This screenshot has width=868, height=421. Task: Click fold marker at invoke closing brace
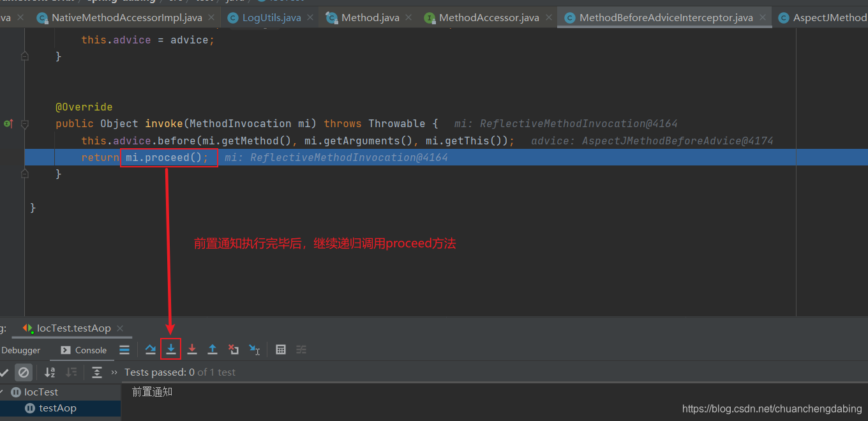(25, 174)
